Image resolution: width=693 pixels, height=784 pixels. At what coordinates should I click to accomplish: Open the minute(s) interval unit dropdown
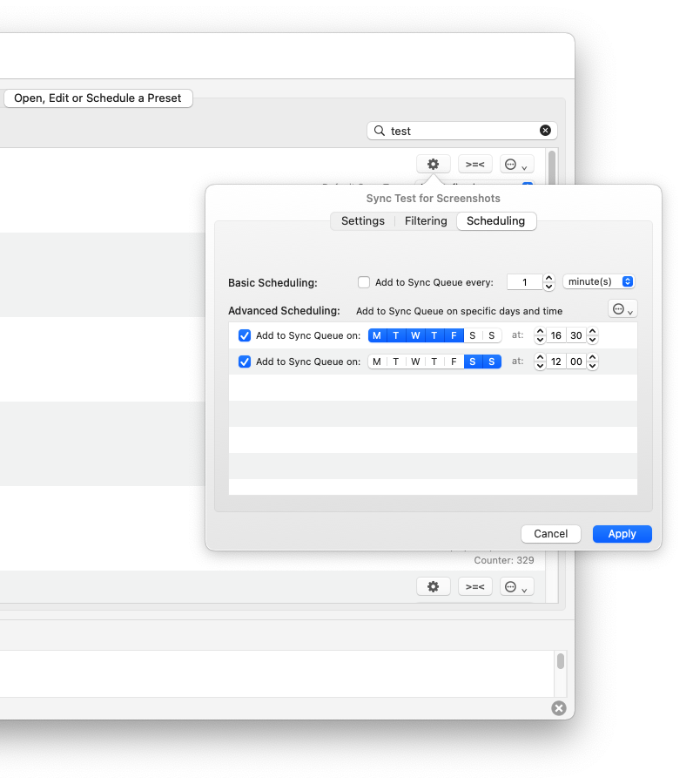tap(599, 281)
